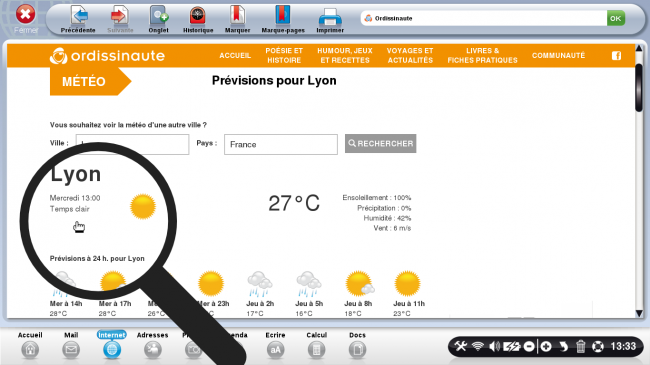Screen dimensions: 650x365
Task: Click the trash bin tray icon
Action: [580, 346]
